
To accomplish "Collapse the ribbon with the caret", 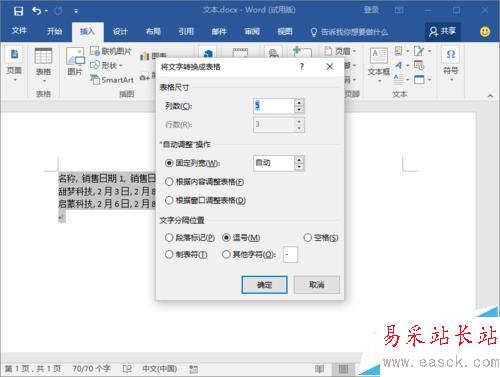I will tap(490, 96).
